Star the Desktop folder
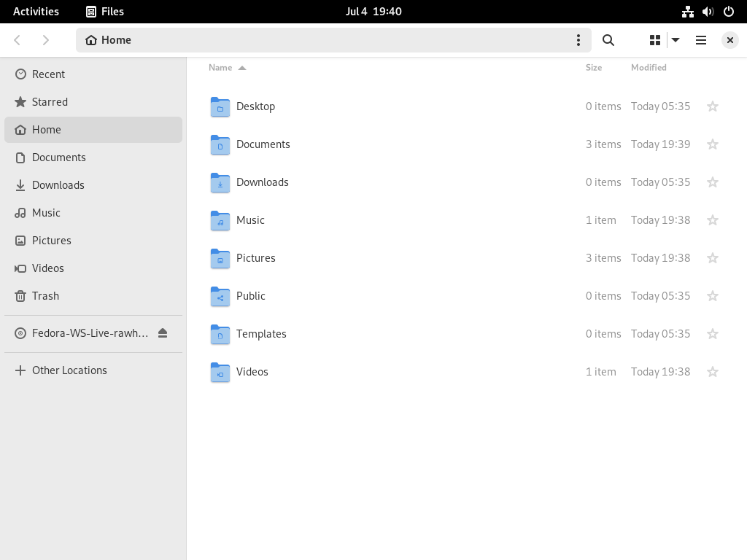The width and height of the screenshot is (747, 560). pyautogui.click(x=712, y=106)
